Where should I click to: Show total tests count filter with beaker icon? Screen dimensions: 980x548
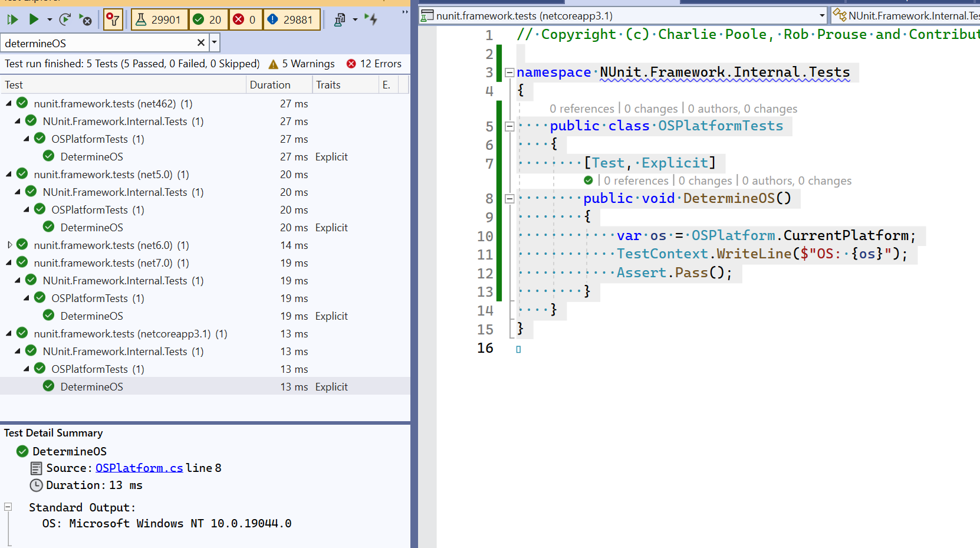(159, 19)
